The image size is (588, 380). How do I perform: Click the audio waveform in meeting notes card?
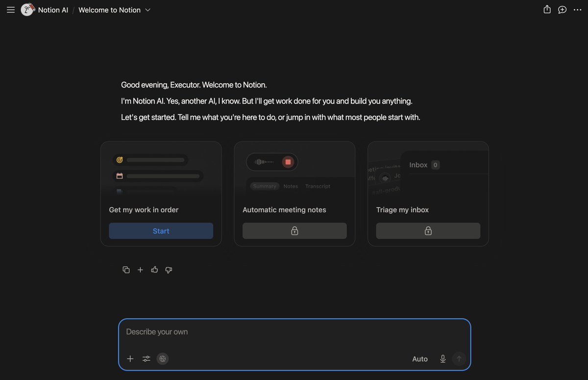coord(264,162)
